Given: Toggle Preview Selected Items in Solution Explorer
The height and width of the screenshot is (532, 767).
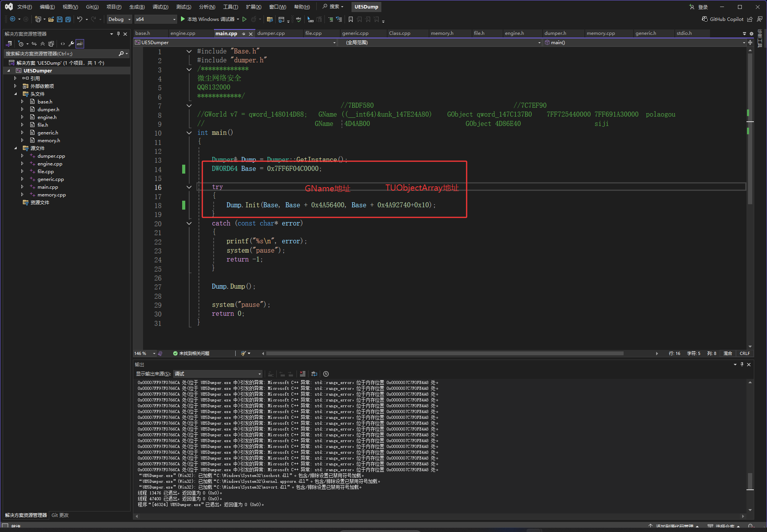Looking at the screenshot, I should 80,44.
